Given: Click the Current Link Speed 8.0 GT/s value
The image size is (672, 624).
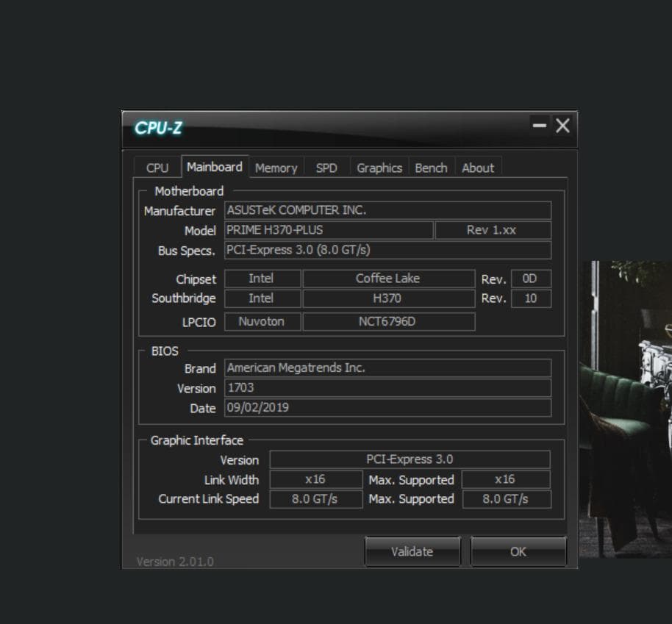Looking at the screenshot, I should coord(316,499).
